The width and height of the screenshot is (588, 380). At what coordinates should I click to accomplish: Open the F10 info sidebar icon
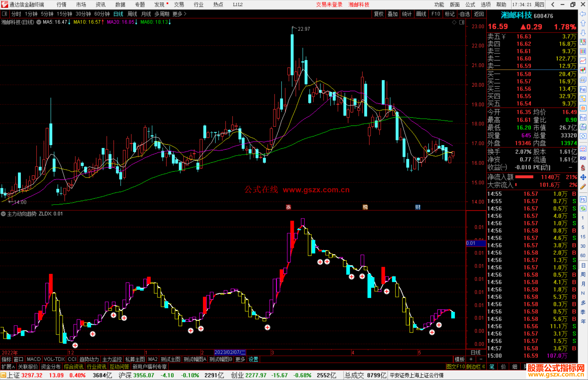[583, 89]
